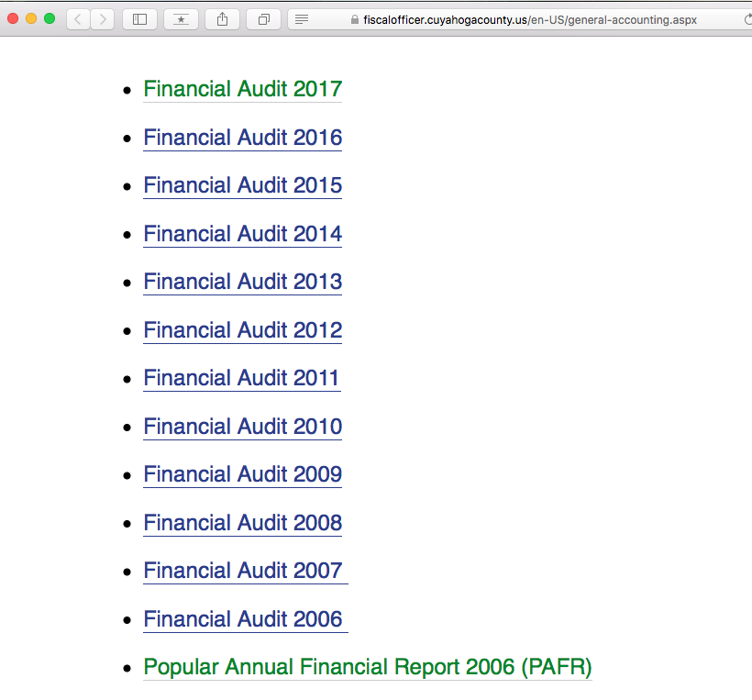Select the Financial Audit 2014 link
Screen dimensions: 752x700
pos(242,234)
